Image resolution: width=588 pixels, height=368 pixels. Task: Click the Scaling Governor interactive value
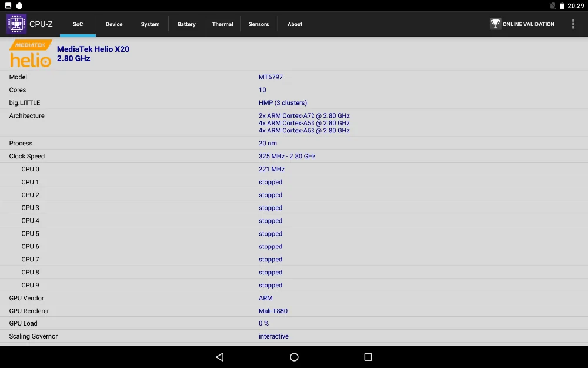[x=273, y=336]
